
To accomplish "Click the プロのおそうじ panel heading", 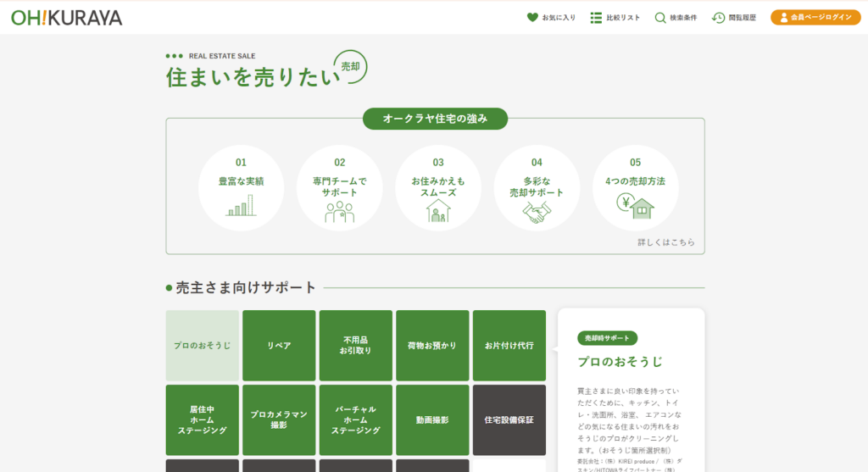I will (x=620, y=362).
